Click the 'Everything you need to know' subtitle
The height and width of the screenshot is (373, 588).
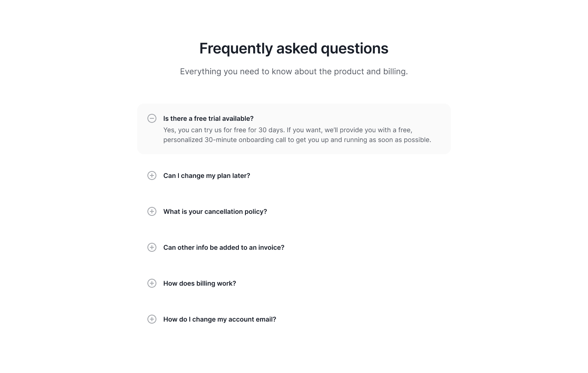point(294,71)
